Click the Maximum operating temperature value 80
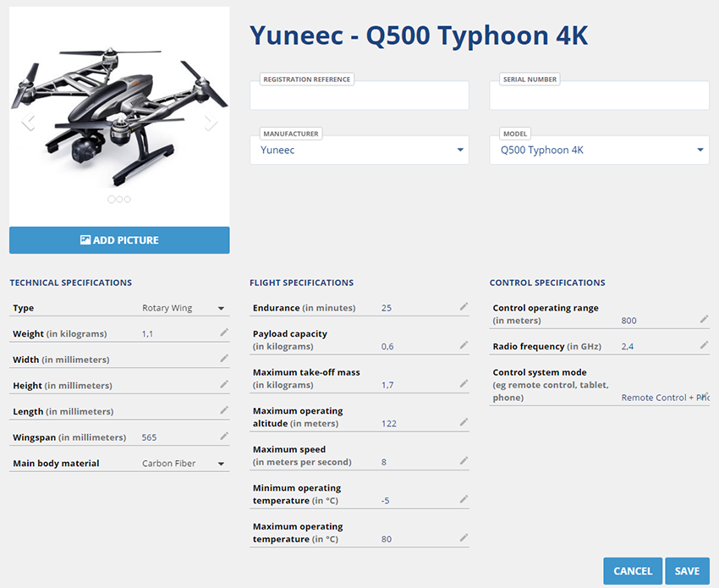The width and height of the screenshot is (719, 588). click(x=387, y=539)
